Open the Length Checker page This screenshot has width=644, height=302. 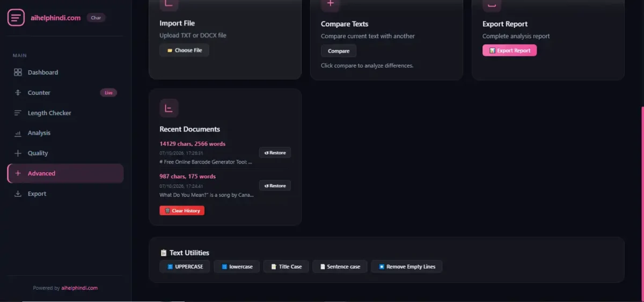tap(65, 113)
